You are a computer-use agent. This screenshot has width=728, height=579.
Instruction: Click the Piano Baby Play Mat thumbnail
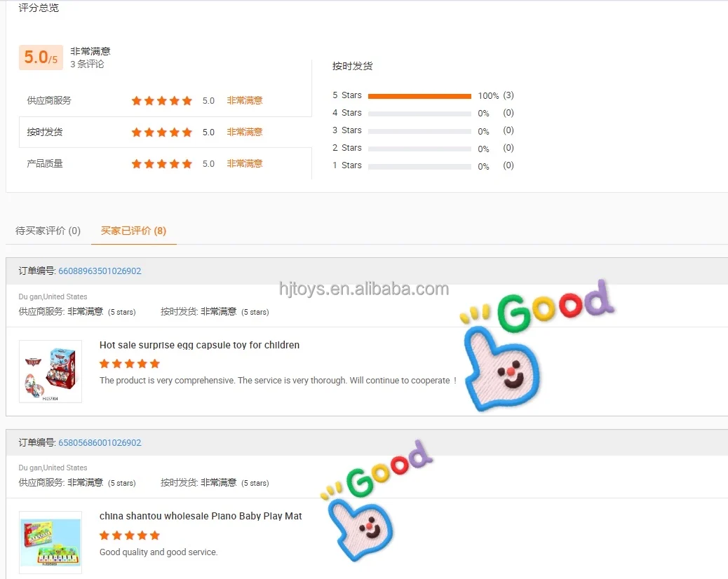(50, 543)
